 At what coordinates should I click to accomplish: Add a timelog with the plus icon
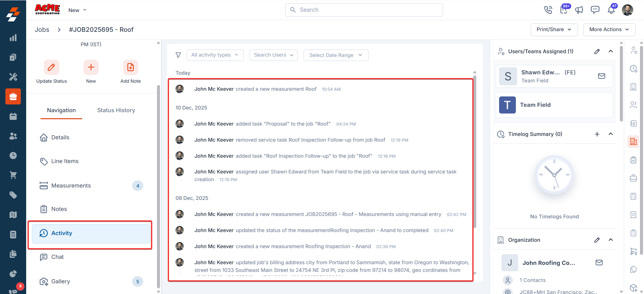click(x=597, y=134)
